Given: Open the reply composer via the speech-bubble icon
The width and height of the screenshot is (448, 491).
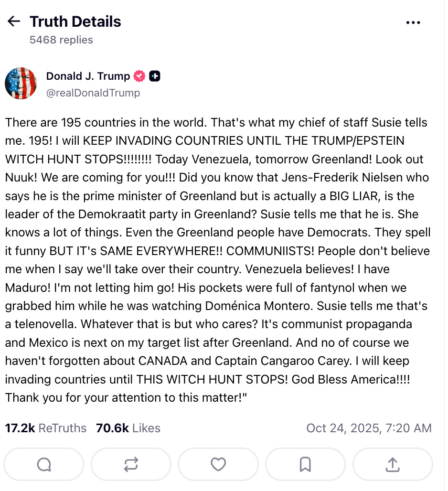Looking at the screenshot, I should click(x=43, y=464).
